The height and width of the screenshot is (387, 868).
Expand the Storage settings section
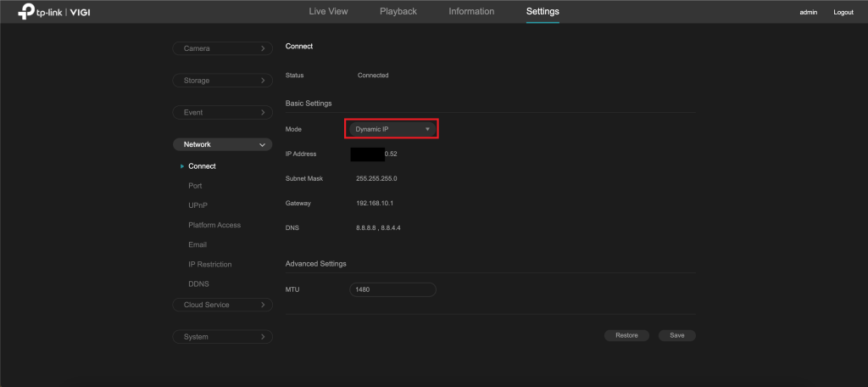point(223,81)
